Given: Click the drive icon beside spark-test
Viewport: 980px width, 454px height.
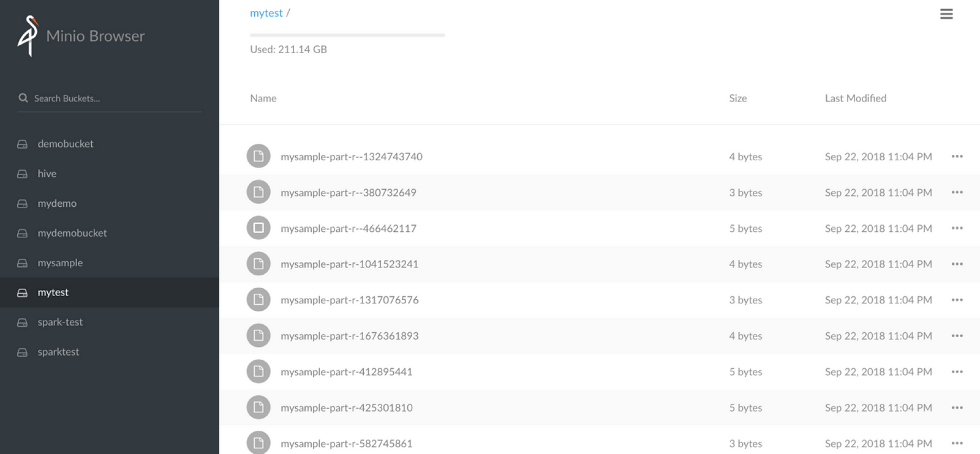Looking at the screenshot, I should click(x=23, y=322).
